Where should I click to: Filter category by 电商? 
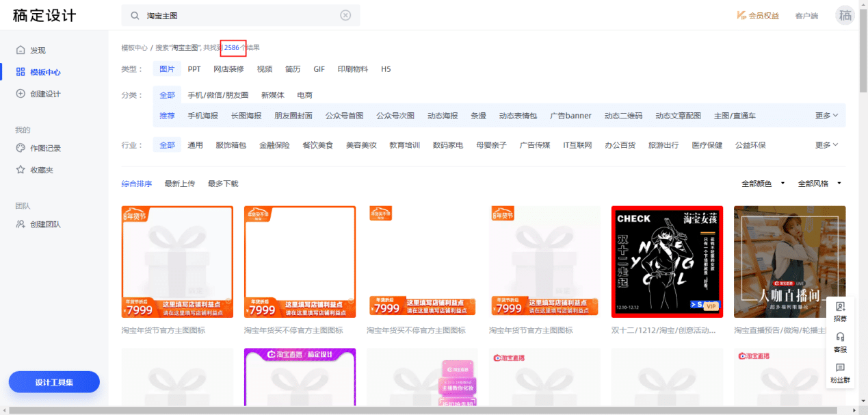[x=304, y=95]
